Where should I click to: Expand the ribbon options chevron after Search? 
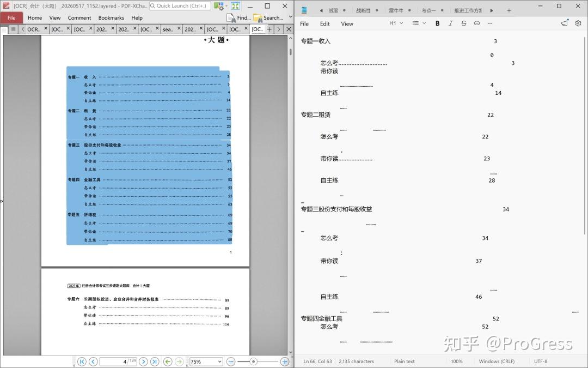[x=290, y=17]
